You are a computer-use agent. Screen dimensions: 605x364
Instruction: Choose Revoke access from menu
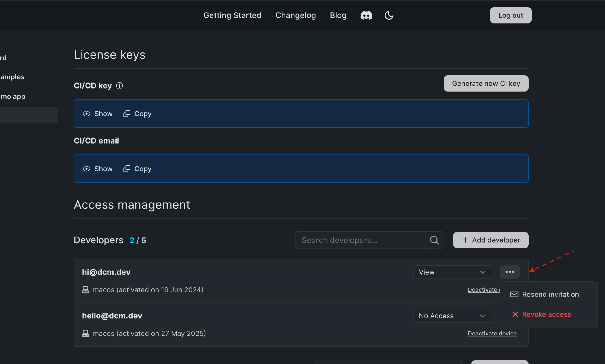pyautogui.click(x=546, y=314)
